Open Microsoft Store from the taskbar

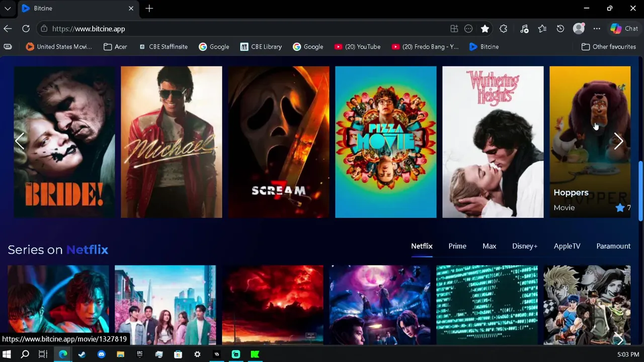(x=178, y=354)
